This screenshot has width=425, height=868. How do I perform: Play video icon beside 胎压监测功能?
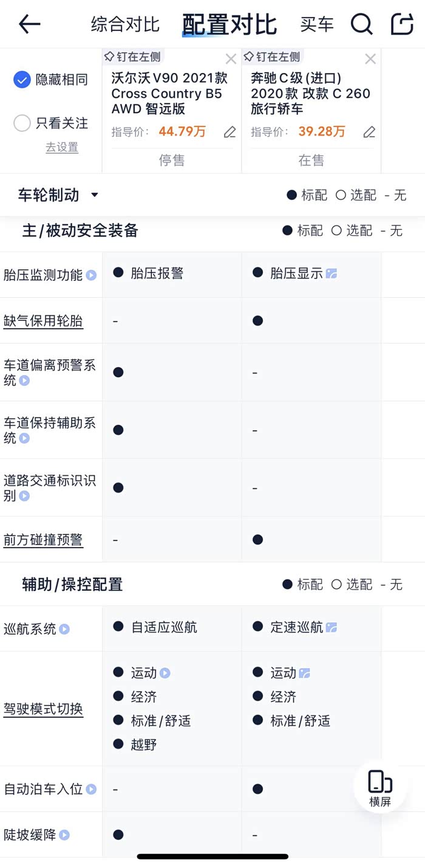91,275
